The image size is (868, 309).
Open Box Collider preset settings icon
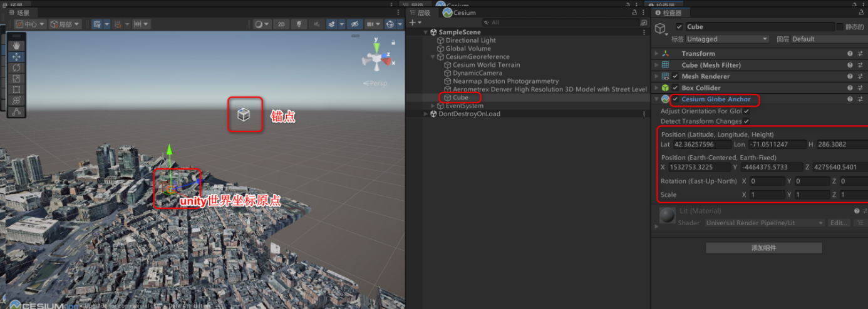[x=860, y=88]
